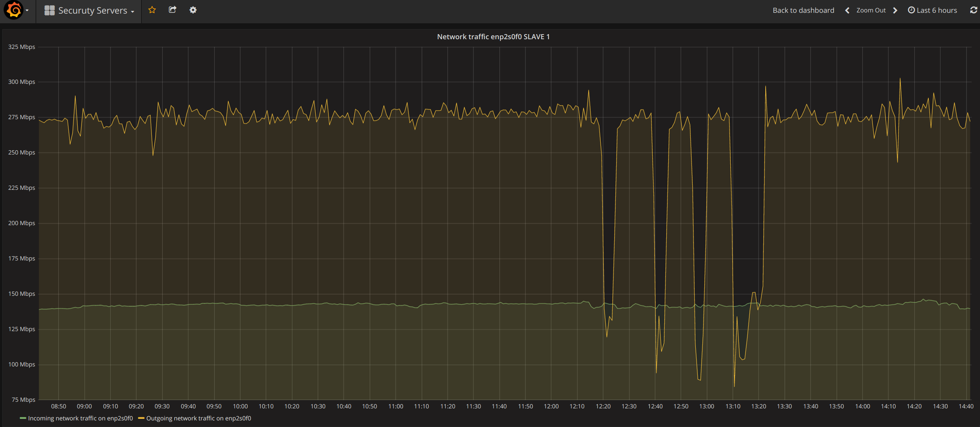
Task: Open yellow color swatch for Outgoing series
Action: click(x=141, y=418)
